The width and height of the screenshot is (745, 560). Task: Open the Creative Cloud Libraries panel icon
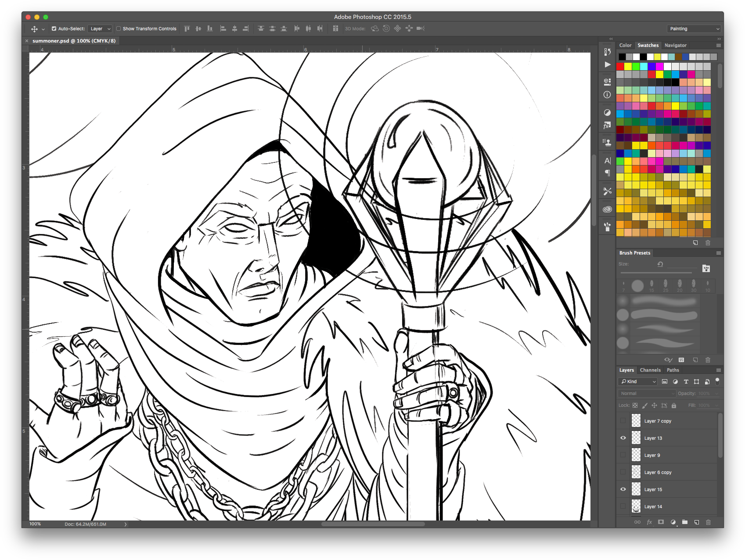[x=607, y=209]
